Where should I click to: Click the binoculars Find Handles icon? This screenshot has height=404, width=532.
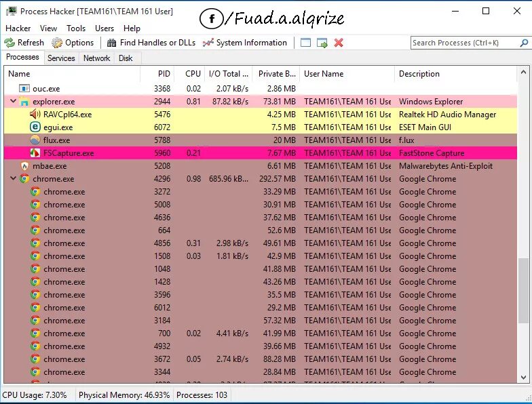pyautogui.click(x=111, y=43)
